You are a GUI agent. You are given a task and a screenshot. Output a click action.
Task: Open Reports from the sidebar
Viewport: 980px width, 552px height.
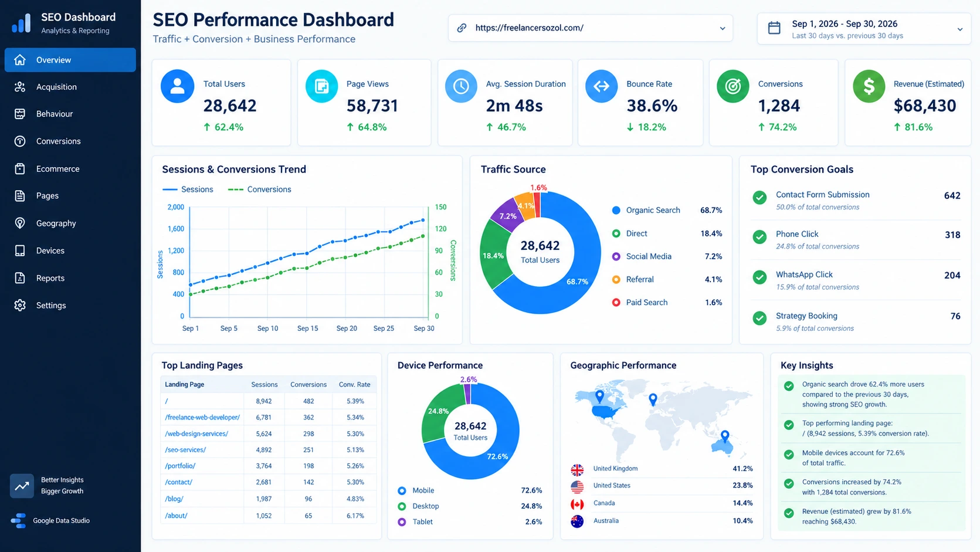pyautogui.click(x=70, y=278)
